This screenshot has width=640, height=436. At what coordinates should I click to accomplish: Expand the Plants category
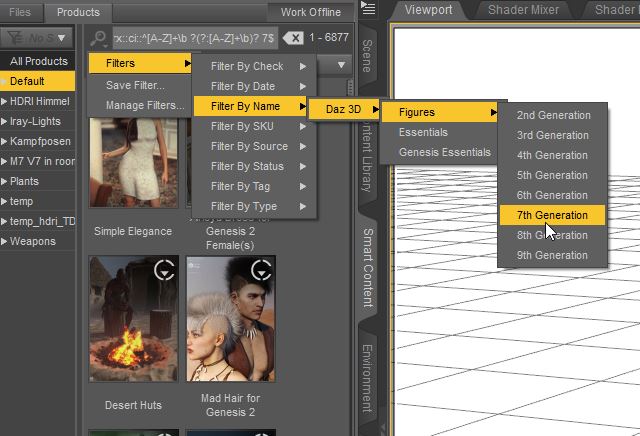point(4,181)
